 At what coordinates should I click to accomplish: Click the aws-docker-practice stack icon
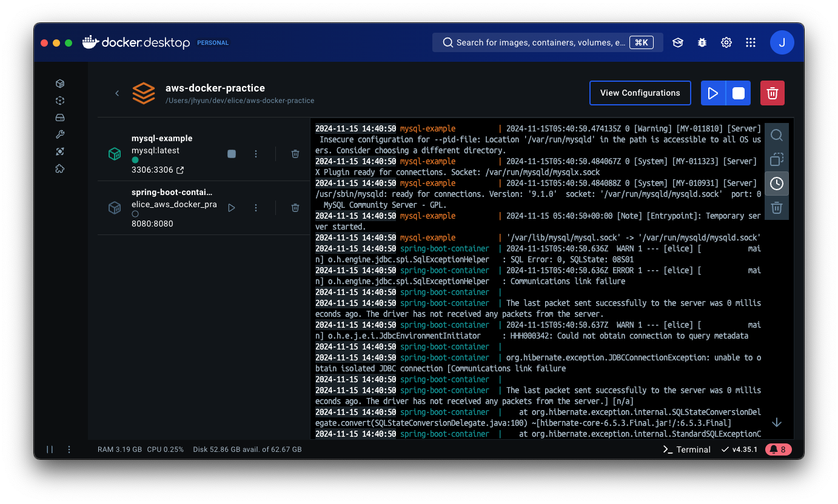pos(144,93)
